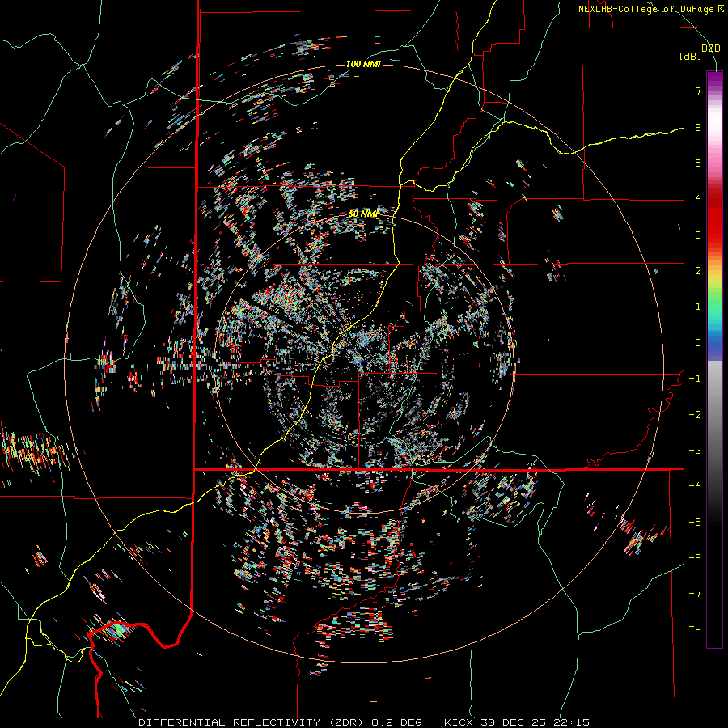The width and height of the screenshot is (728, 728).
Task: Click the -5 dB scale label
Action: coord(695,522)
